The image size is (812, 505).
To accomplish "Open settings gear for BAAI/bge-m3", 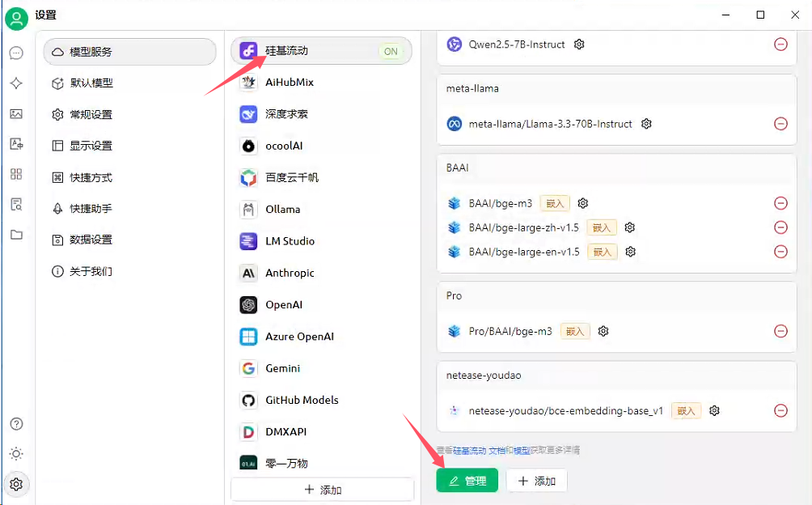I will [x=583, y=203].
